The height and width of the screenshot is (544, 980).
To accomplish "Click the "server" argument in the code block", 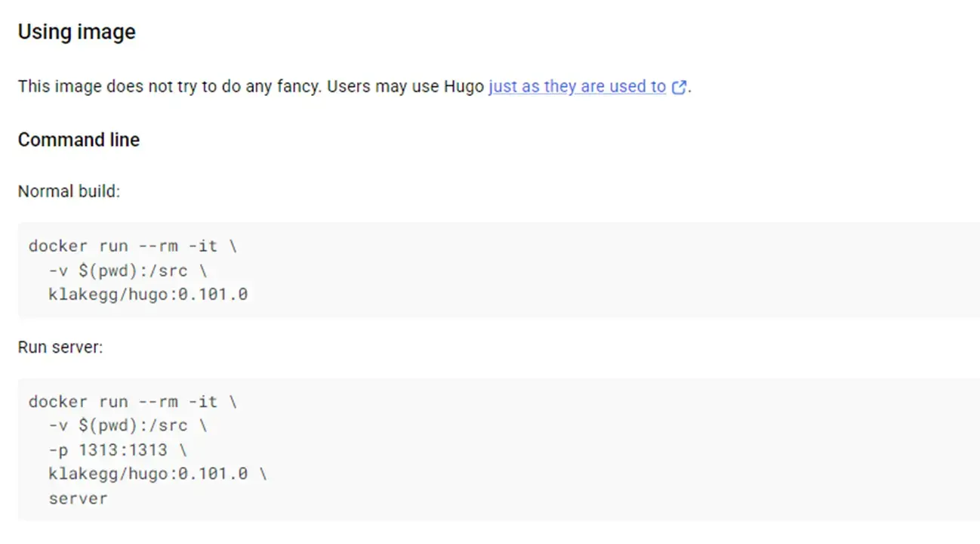I will point(78,498).
